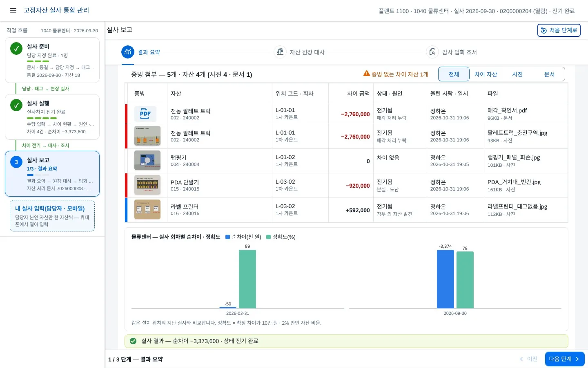Viewport: 588px width, 368px height.
Task: Click the left chevron beside 이전
Action: 521,359
